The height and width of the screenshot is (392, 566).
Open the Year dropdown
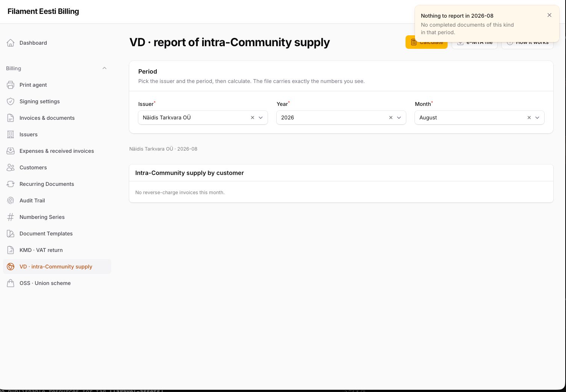(399, 118)
